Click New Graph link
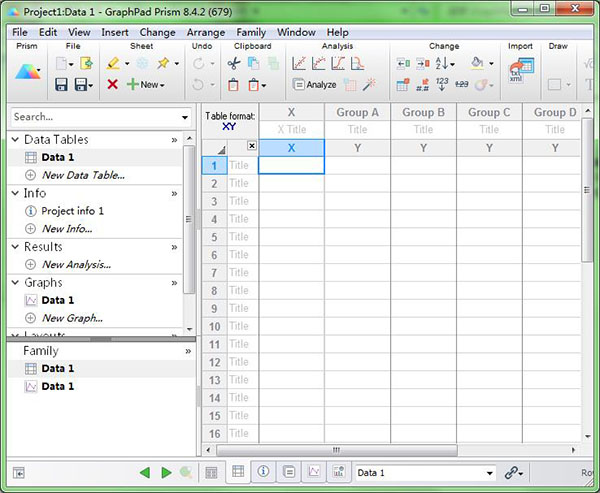The height and width of the screenshot is (493, 600). (72, 318)
